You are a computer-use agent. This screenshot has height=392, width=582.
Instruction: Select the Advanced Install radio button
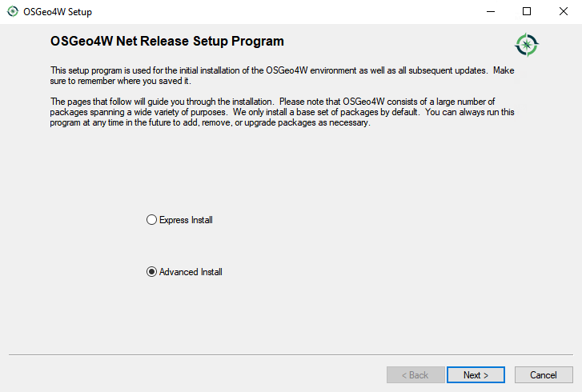click(x=152, y=272)
